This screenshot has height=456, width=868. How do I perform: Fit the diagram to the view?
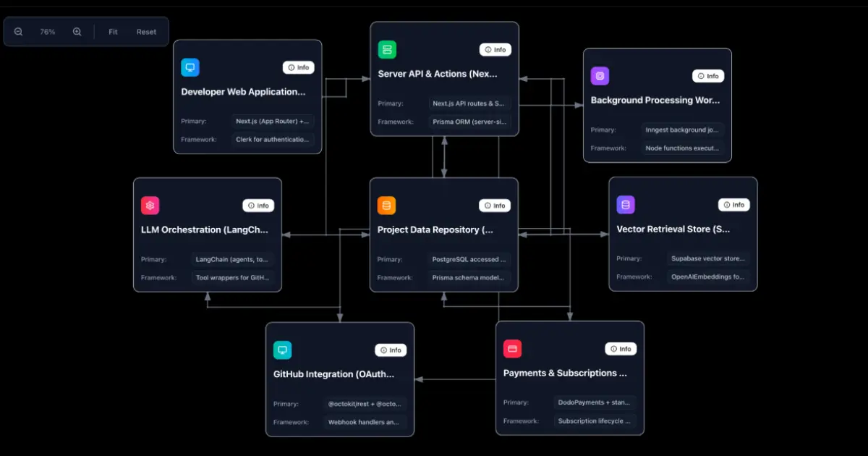113,32
